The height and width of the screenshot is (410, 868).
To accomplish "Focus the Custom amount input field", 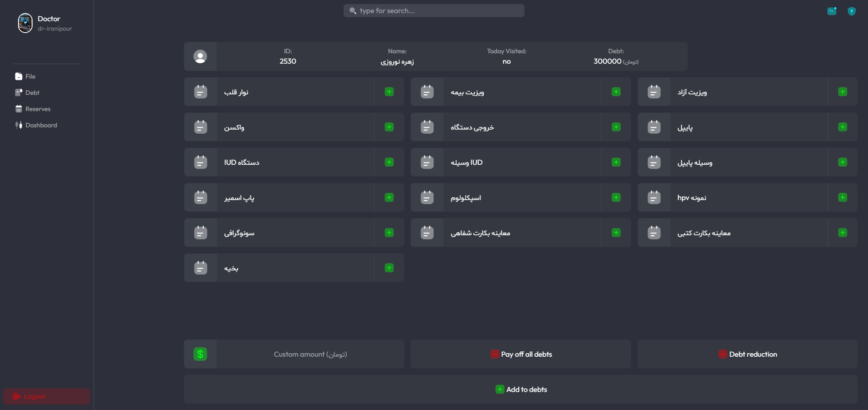I will 310,354.
